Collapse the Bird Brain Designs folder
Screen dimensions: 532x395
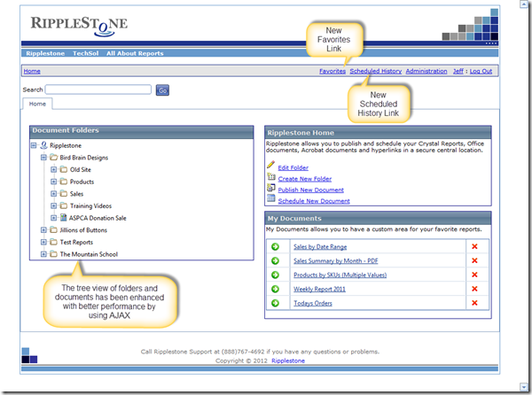[x=43, y=158]
